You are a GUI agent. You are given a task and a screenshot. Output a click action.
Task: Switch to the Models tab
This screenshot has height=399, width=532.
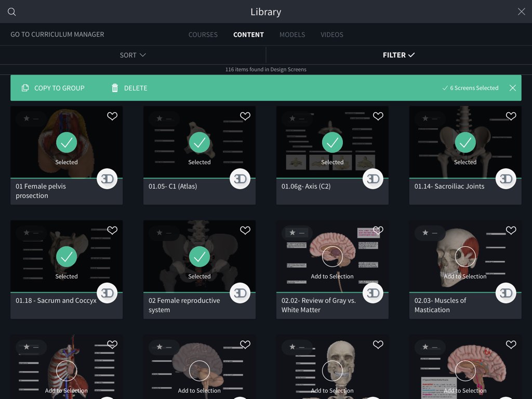point(292,35)
